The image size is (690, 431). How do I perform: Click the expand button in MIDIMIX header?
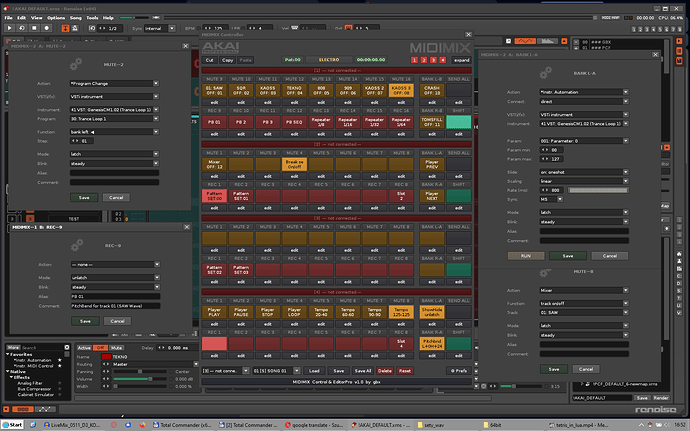[x=462, y=60]
